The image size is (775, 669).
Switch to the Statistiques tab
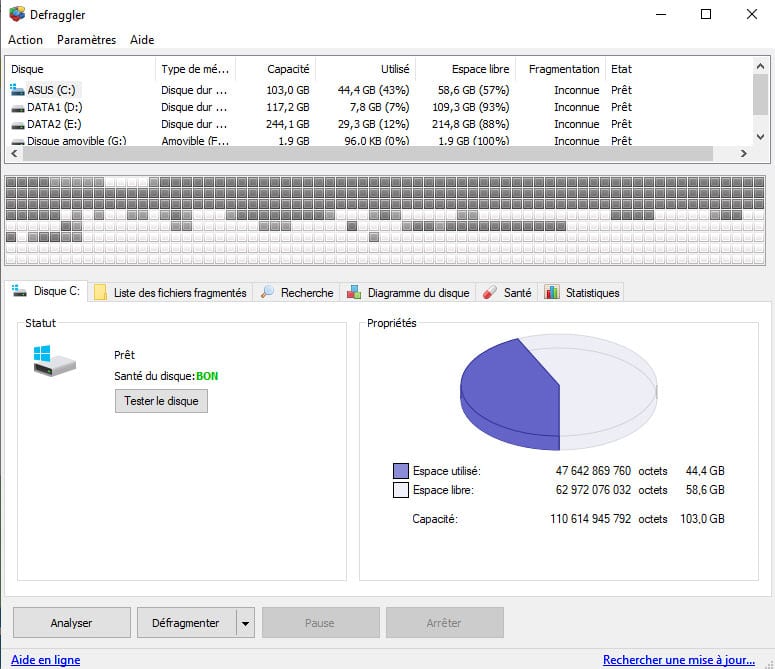point(581,293)
